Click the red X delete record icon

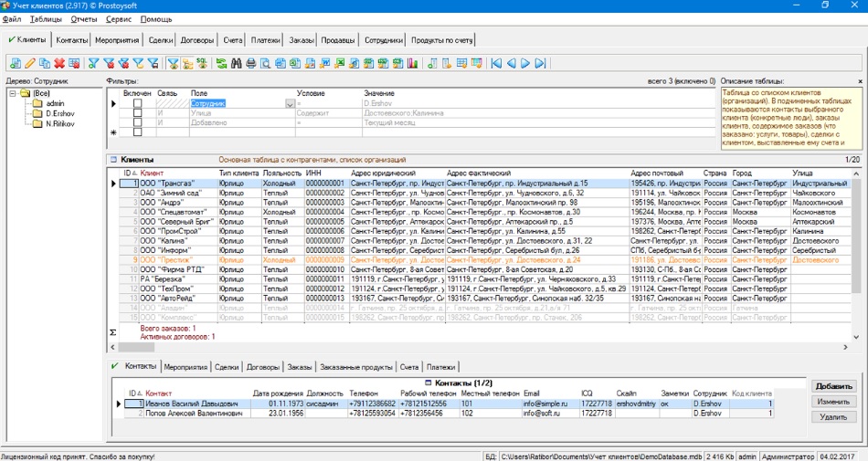(x=59, y=63)
